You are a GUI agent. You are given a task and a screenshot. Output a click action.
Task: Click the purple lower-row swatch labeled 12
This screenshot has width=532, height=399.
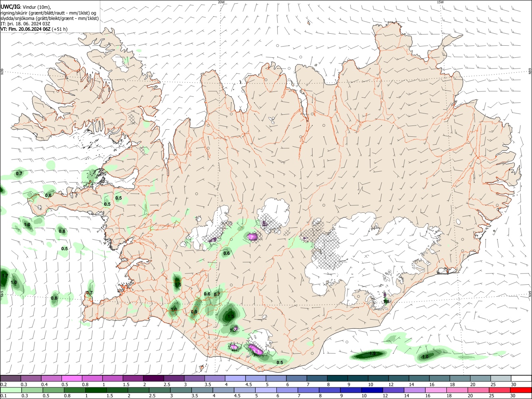(393, 390)
